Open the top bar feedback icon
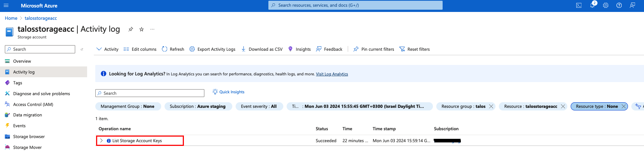 tap(632, 6)
